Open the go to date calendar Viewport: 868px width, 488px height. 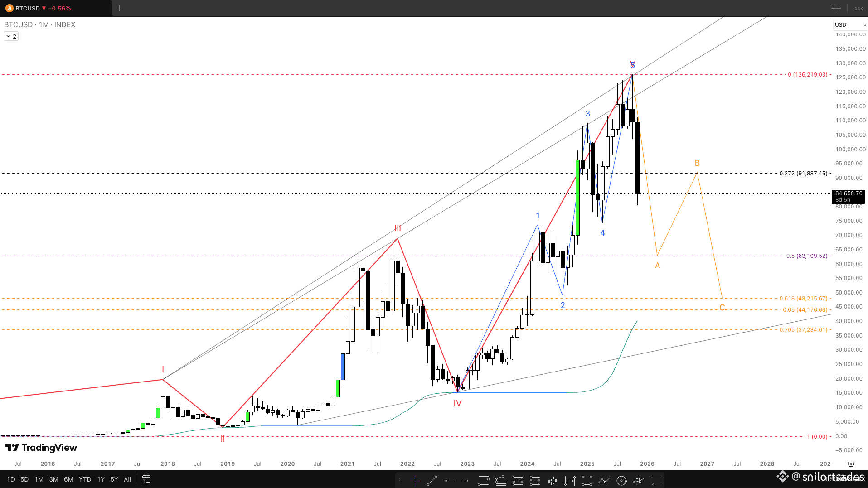146,479
